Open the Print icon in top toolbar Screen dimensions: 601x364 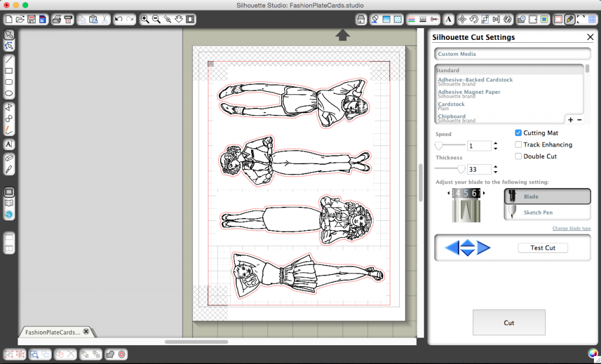(57, 19)
